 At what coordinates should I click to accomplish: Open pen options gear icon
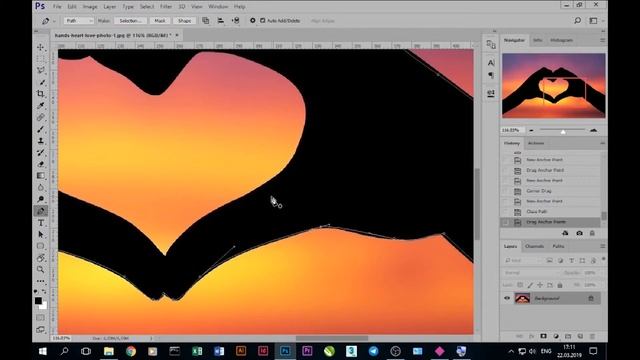tap(253, 20)
